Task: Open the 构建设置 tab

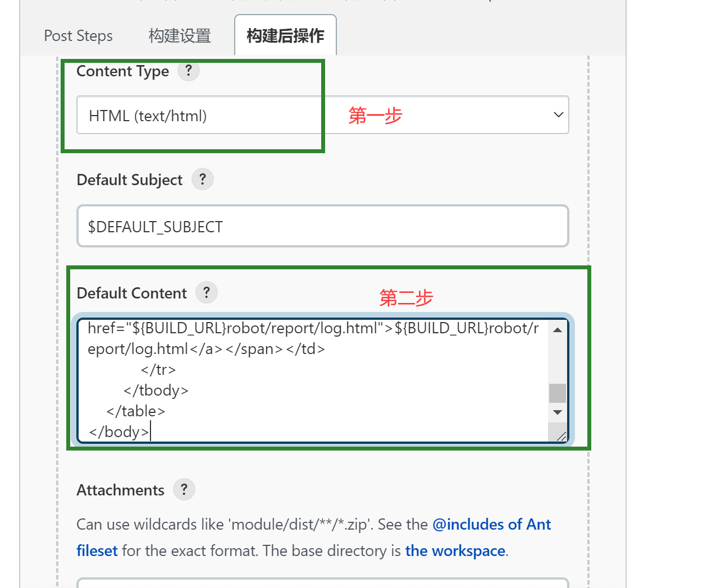Action: pyautogui.click(x=180, y=36)
